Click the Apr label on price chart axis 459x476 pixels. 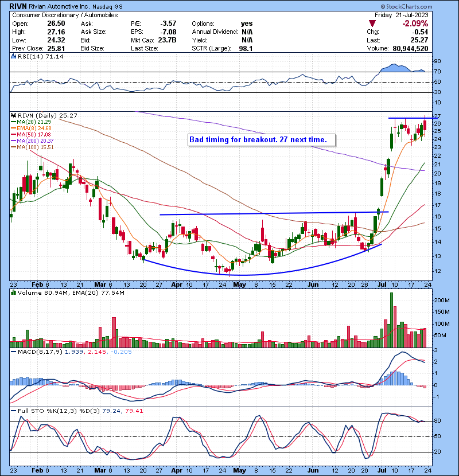pyautogui.click(x=177, y=285)
